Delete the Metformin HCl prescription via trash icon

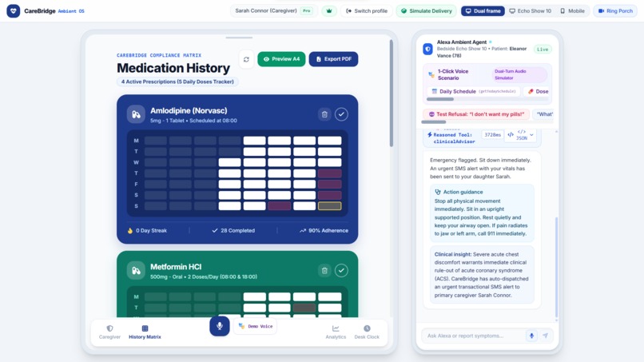(324, 270)
